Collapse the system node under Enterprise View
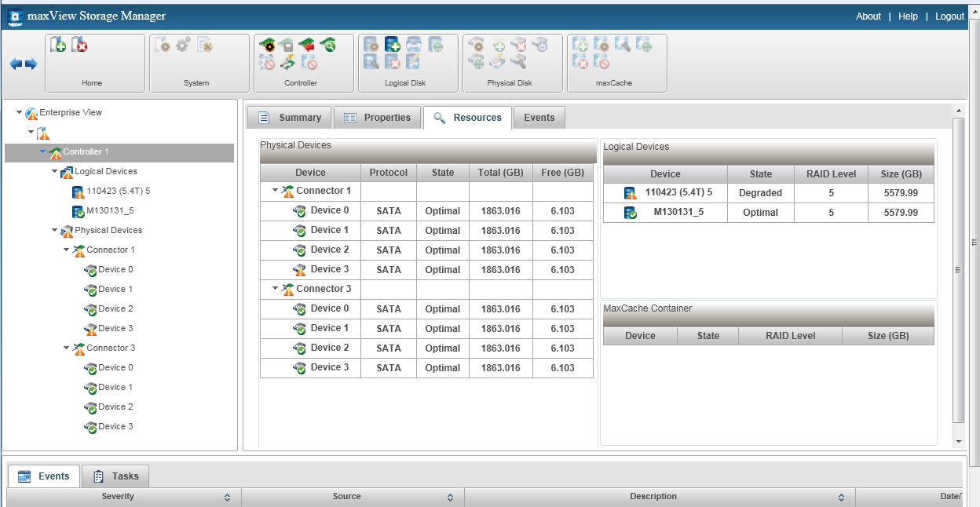 31,133
